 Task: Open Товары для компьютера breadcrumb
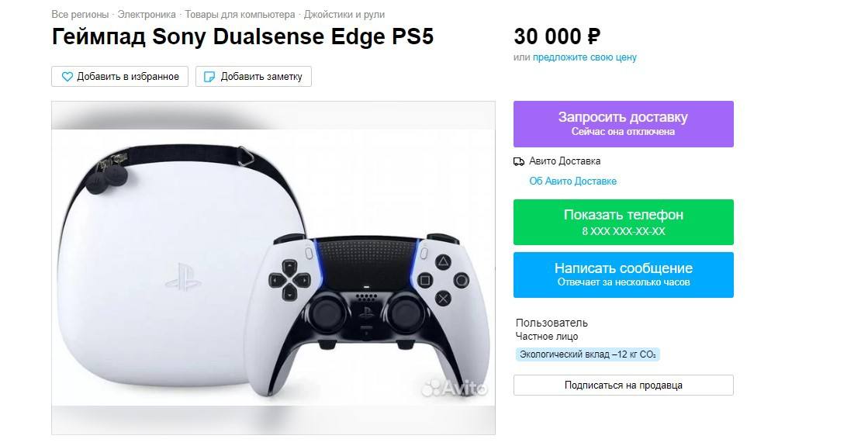[240, 15]
